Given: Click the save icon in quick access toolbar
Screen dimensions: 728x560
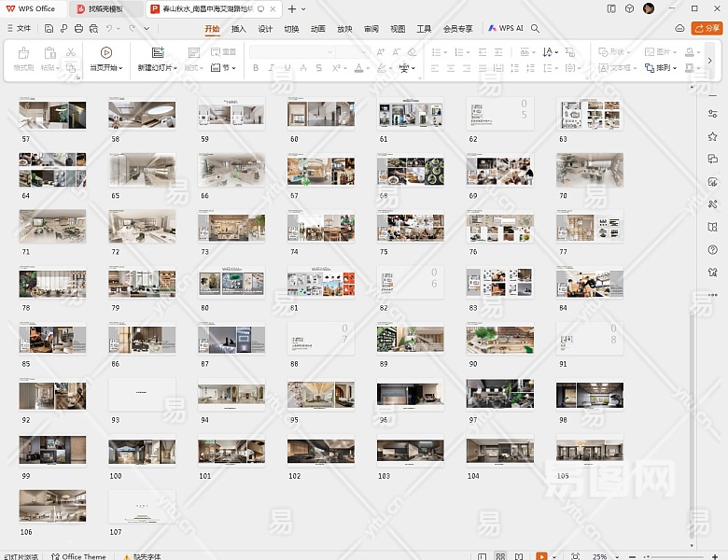Looking at the screenshot, I should point(49,29).
